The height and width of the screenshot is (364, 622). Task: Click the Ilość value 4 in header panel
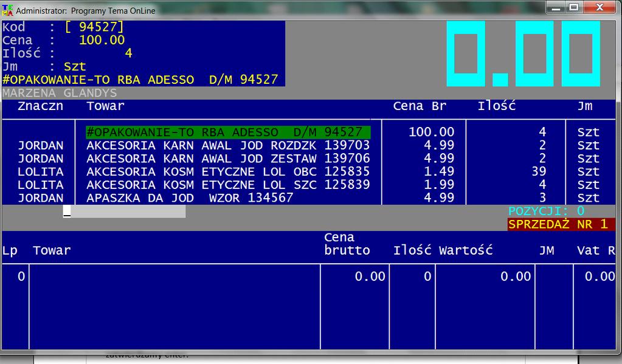click(x=128, y=53)
